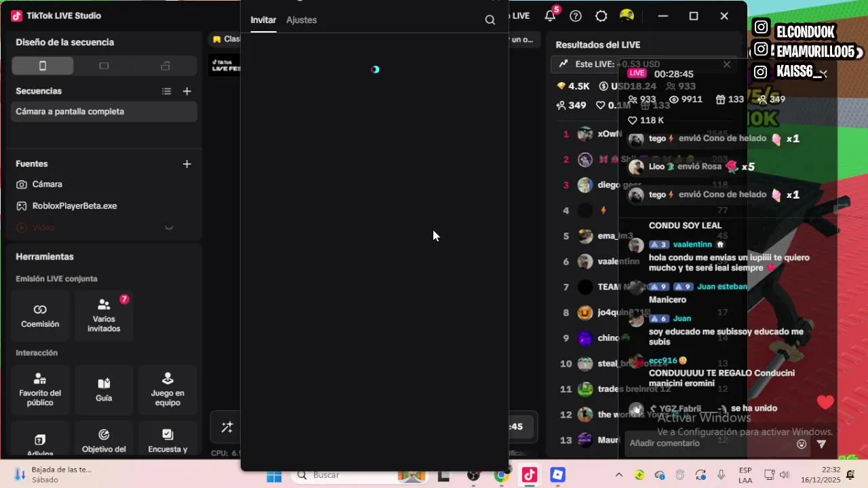Viewport: 868px width, 488px height.
Task: Open Roblox taskbar icon
Action: tap(557, 475)
